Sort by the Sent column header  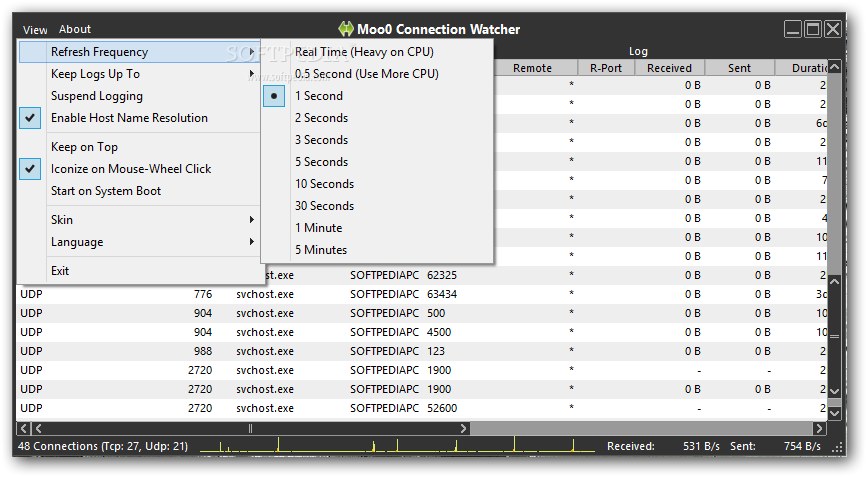[739, 68]
